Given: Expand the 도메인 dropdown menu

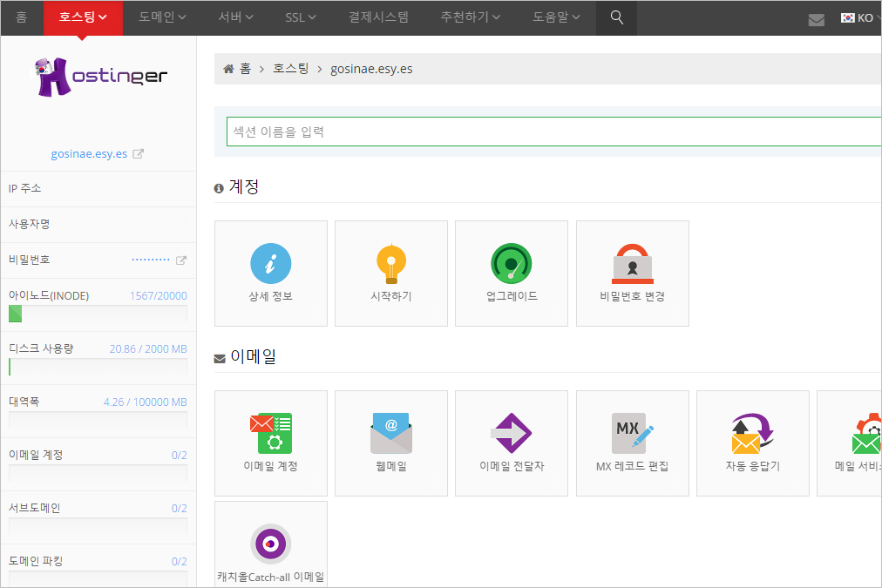Looking at the screenshot, I should pos(162,17).
